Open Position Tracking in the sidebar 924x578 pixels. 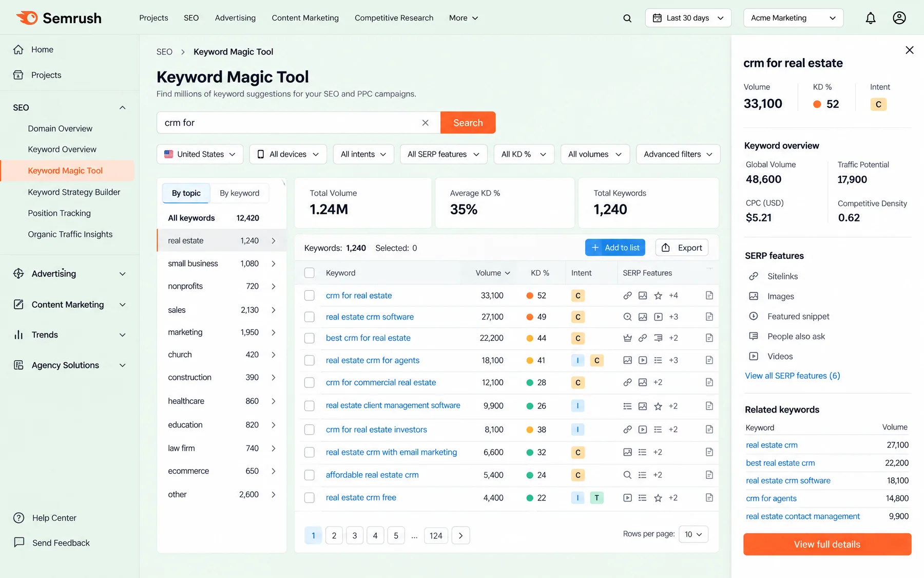coord(59,213)
